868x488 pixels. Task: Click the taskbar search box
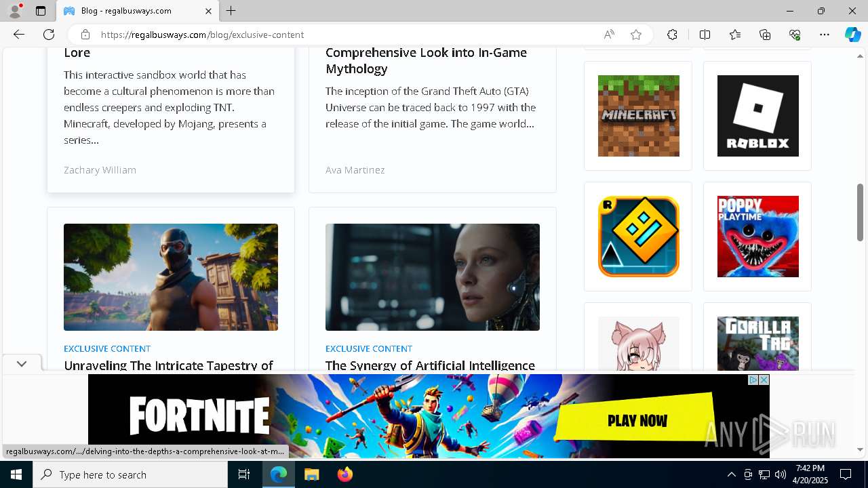(130, 474)
